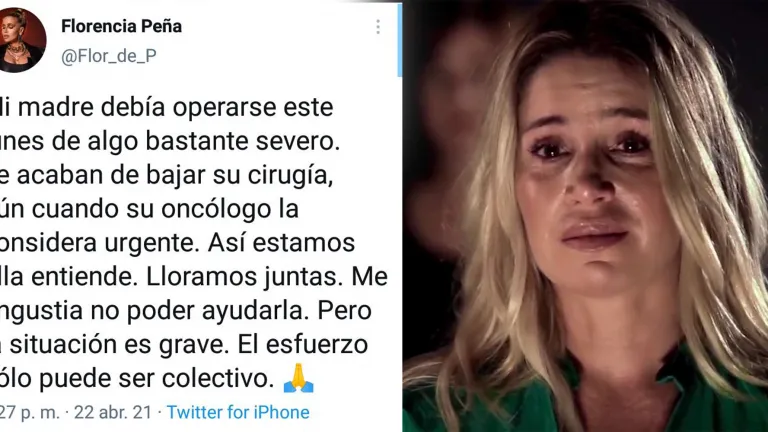This screenshot has height=432, width=768.
Task: Click the praying hands emoji
Action: [x=298, y=378]
